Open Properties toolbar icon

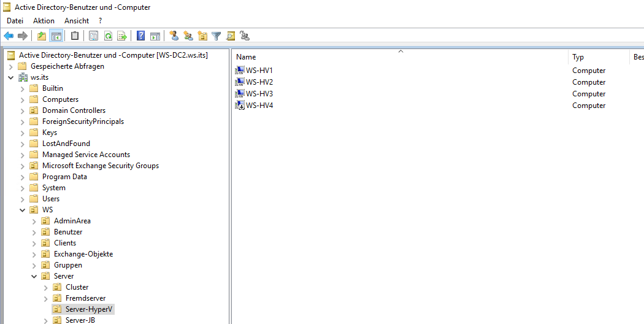94,36
